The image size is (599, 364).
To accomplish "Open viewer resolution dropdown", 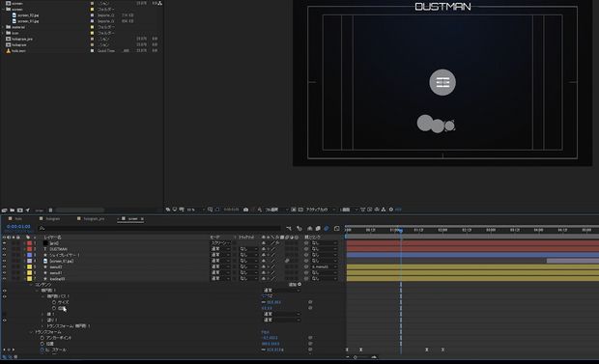I will (x=277, y=210).
